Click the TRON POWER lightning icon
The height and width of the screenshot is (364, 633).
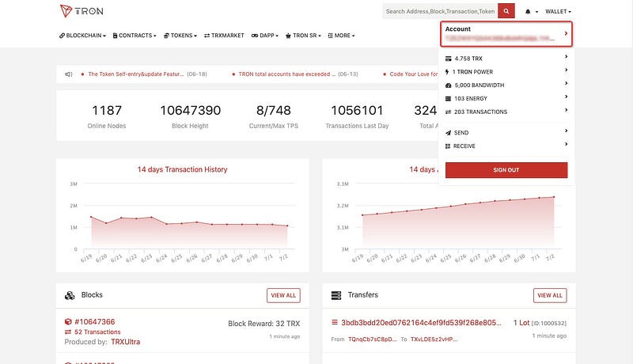[x=447, y=72]
